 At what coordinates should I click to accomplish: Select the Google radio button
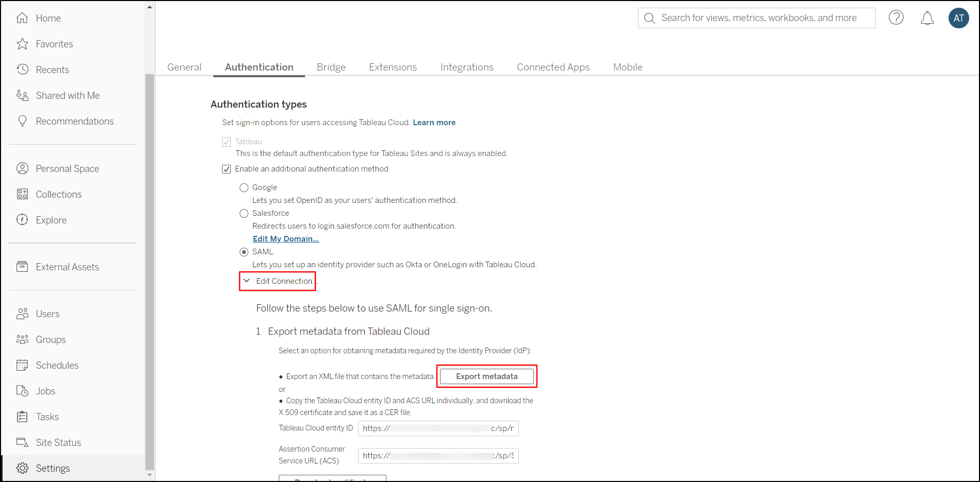point(244,187)
